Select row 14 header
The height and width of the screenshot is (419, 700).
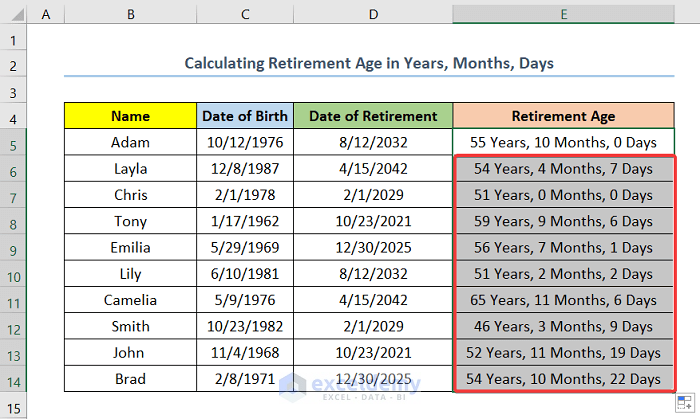14,379
